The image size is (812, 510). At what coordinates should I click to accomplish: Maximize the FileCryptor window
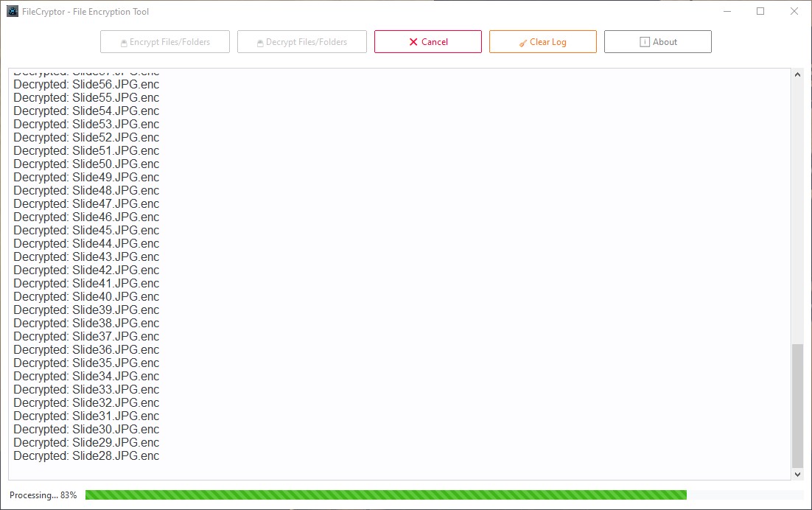(760, 11)
